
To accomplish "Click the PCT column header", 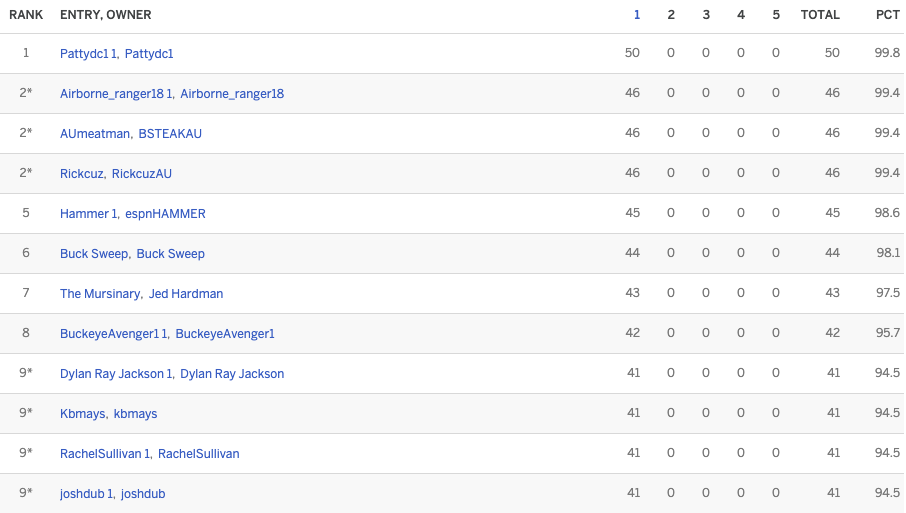I will pos(887,15).
